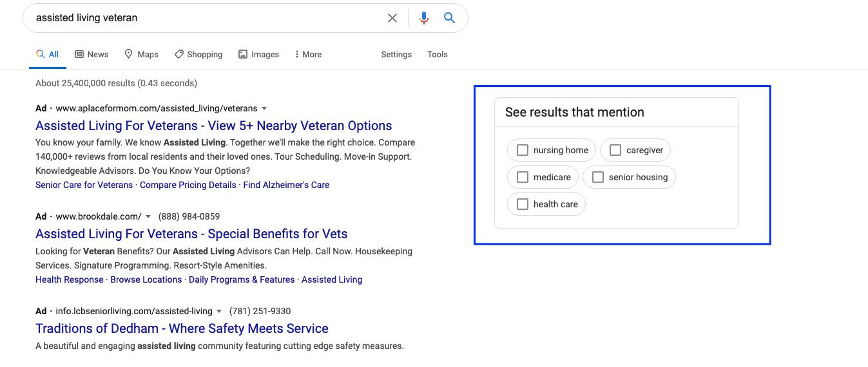Open the News search tab
The height and width of the screenshot is (367, 868).
coord(92,55)
